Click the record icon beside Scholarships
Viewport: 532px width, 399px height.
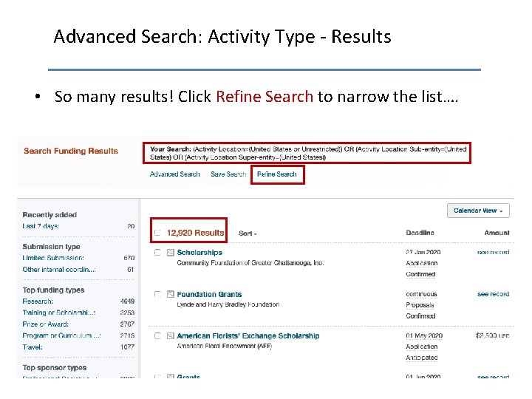tap(171, 253)
